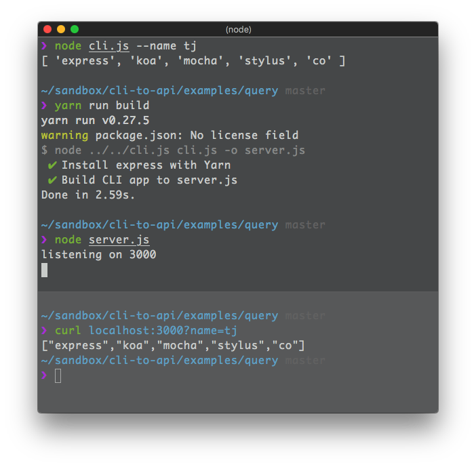Click the localhost:3000?name=tj URL
Image resolution: width=476 pixels, height=467 pixels.
click(x=163, y=330)
